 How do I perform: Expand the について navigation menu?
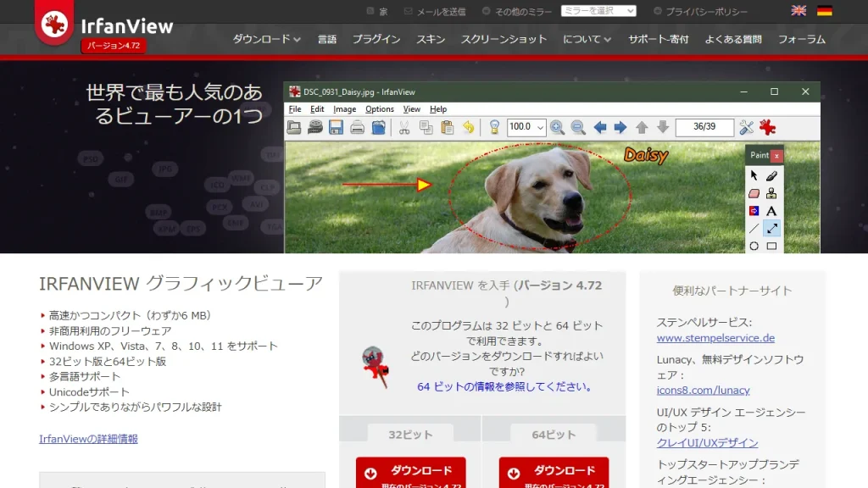coord(587,39)
